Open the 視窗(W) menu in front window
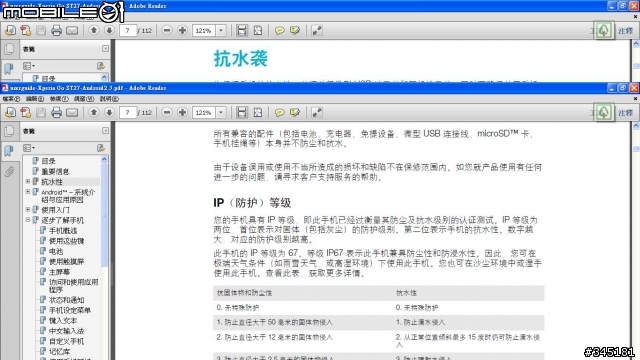The width and height of the screenshot is (640, 360). click(x=84, y=99)
